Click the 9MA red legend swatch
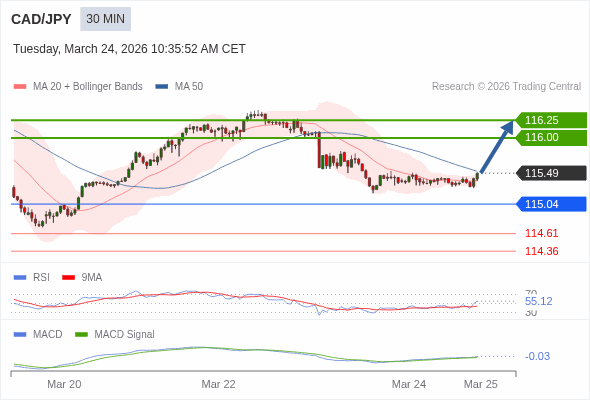This screenshot has height=400, width=590. [x=68, y=278]
